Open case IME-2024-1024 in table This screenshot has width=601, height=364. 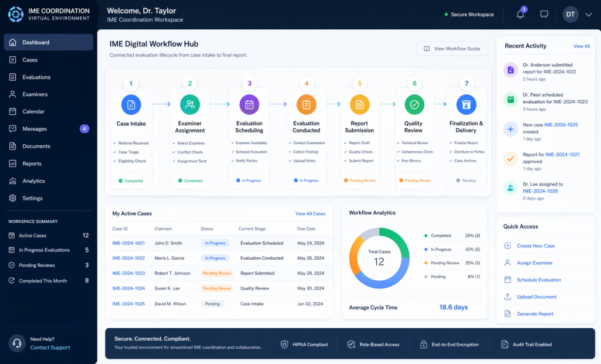[129, 288]
